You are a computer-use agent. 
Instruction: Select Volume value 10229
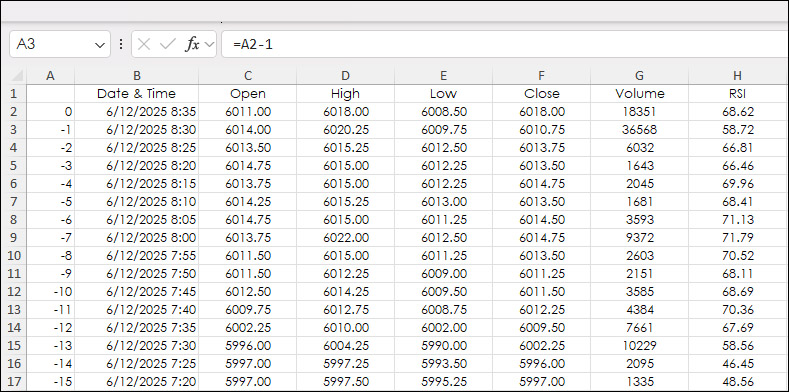639,346
